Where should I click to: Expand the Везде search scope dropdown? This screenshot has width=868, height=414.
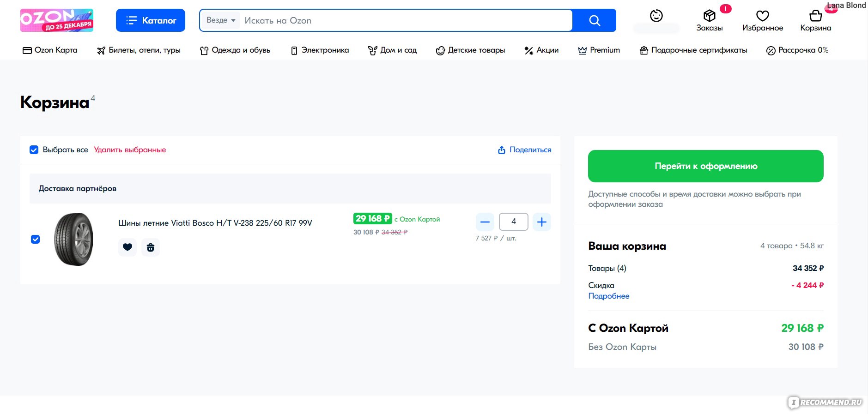tap(221, 20)
